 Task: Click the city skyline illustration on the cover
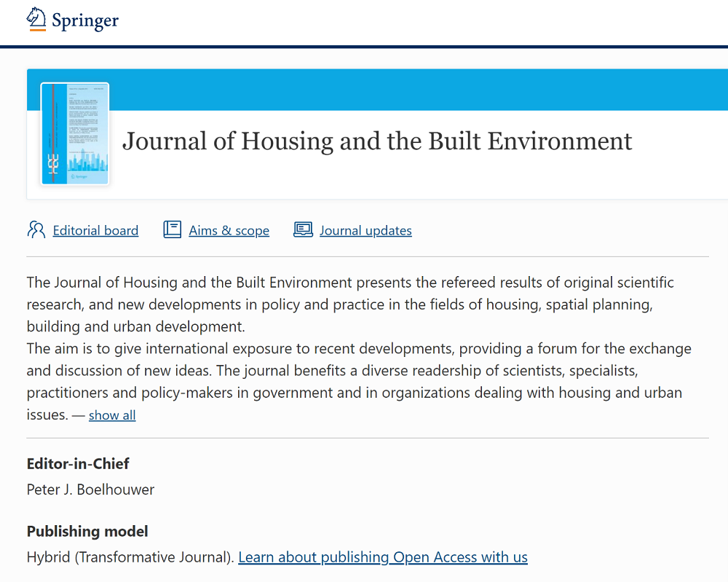[87, 162]
